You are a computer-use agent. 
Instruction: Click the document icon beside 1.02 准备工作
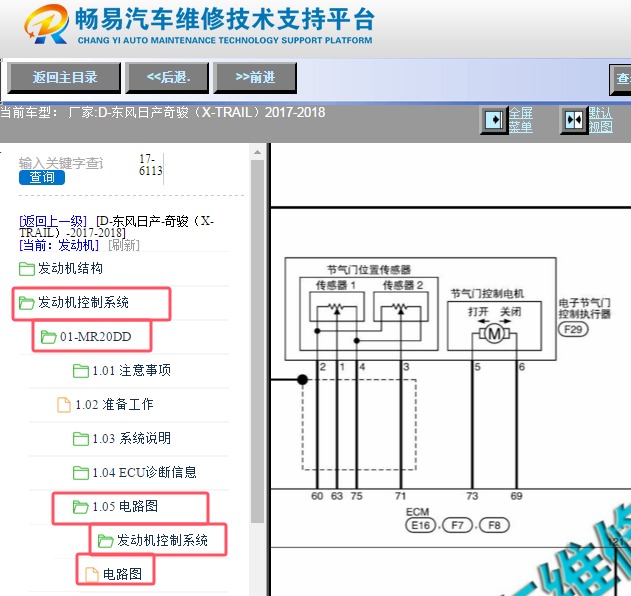click(64, 405)
